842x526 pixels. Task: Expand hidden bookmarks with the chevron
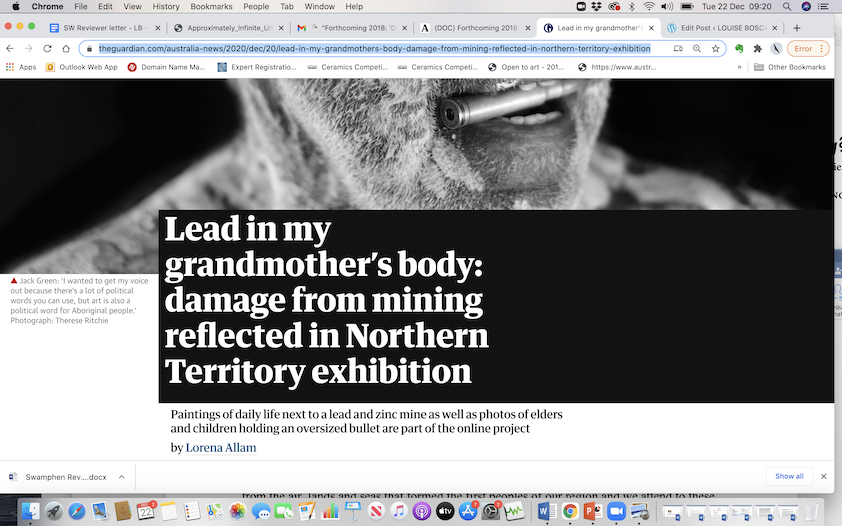click(739, 67)
